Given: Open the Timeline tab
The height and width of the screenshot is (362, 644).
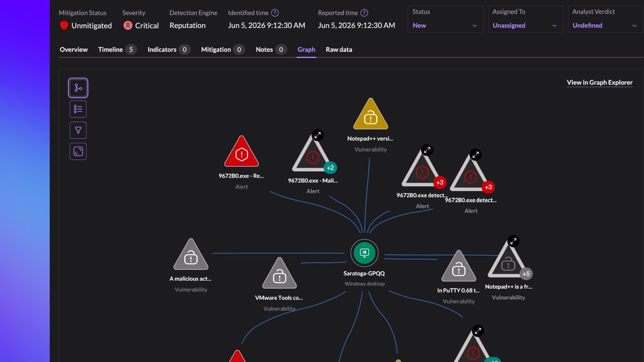Looking at the screenshot, I should [x=117, y=49].
